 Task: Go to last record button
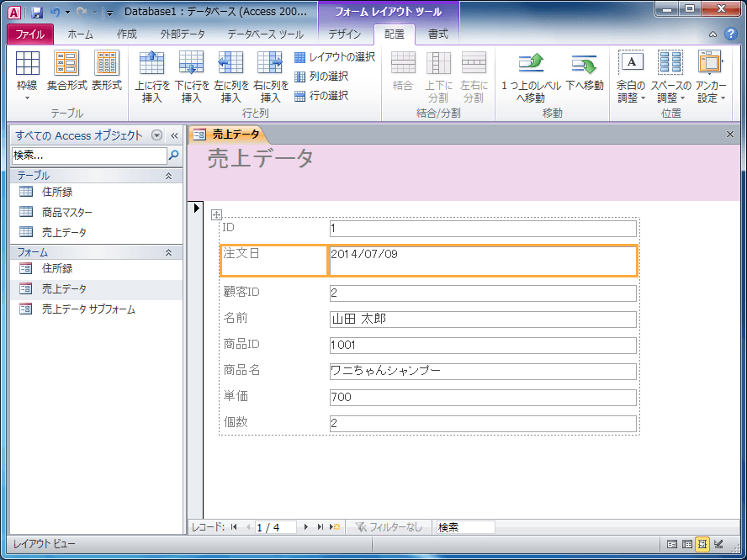pos(321,526)
